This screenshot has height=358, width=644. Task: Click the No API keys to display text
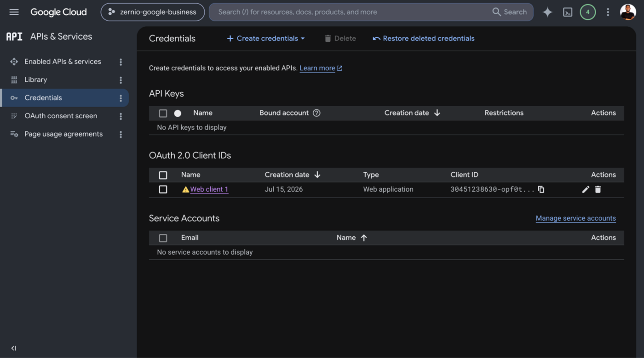(x=192, y=127)
